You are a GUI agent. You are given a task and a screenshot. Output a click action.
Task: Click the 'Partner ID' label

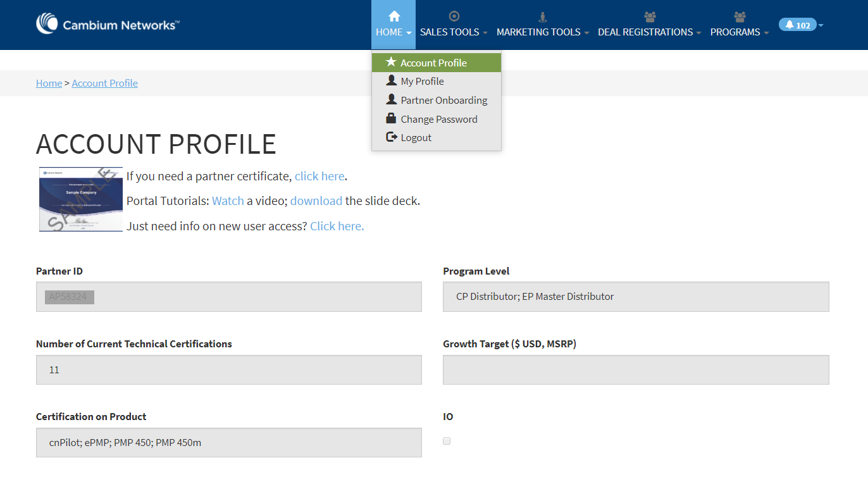[59, 271]
